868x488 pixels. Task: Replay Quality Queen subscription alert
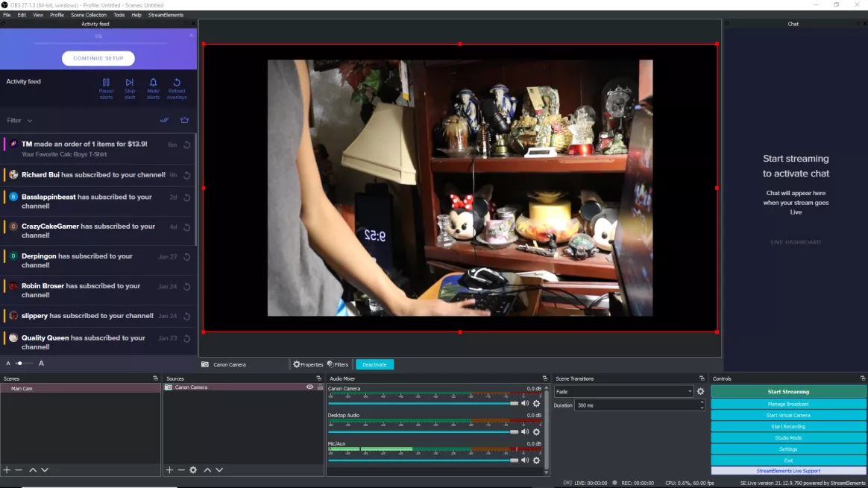187,338
